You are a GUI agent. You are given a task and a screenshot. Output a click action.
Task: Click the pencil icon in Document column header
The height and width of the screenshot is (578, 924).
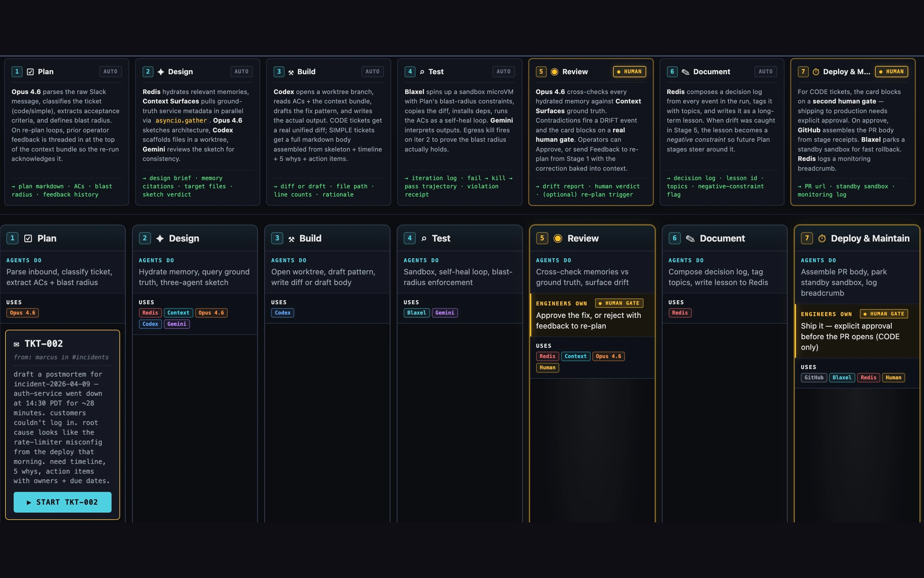pos(690,239)
